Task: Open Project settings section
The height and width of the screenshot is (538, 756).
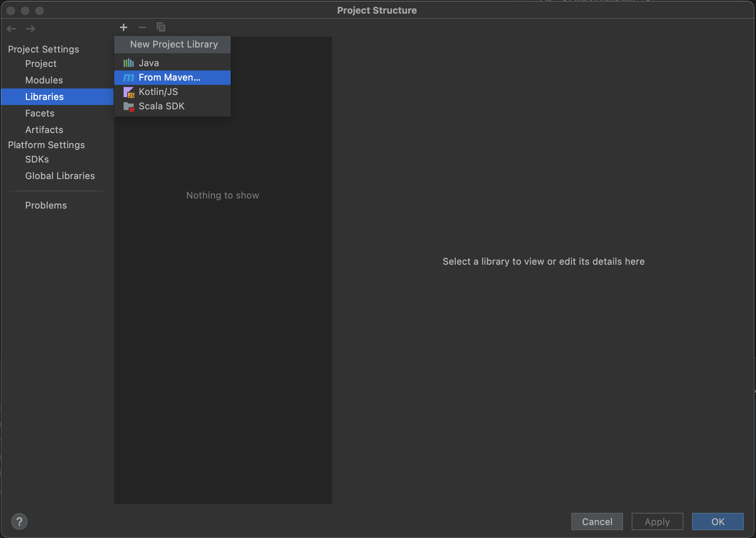Action: pos(41,64)
